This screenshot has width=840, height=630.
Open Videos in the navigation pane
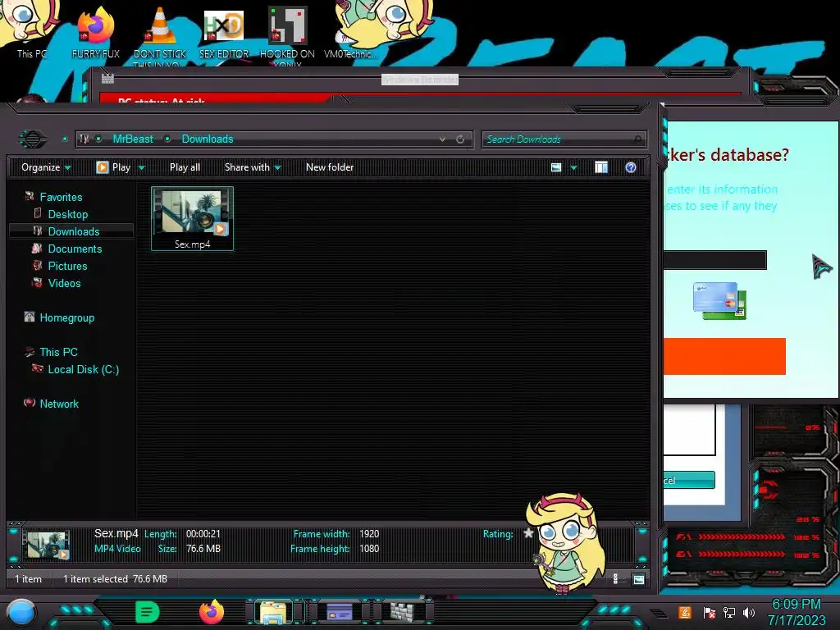64,283
